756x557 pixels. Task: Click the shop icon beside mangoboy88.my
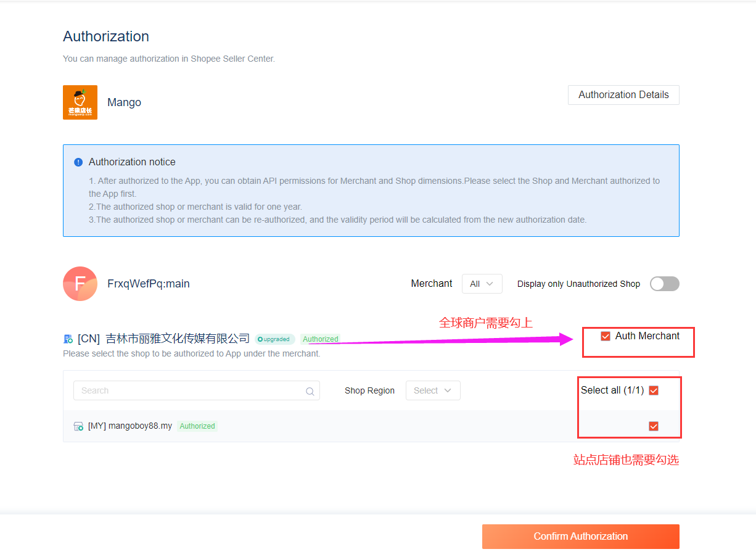click(x=78, y=426)
